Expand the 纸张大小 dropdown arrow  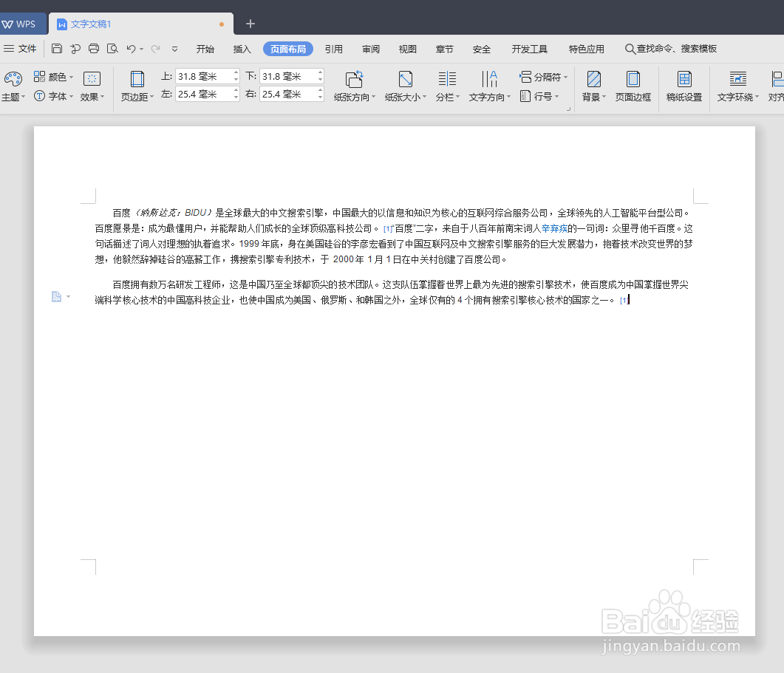pyautogui.click(x=424, y=97)
